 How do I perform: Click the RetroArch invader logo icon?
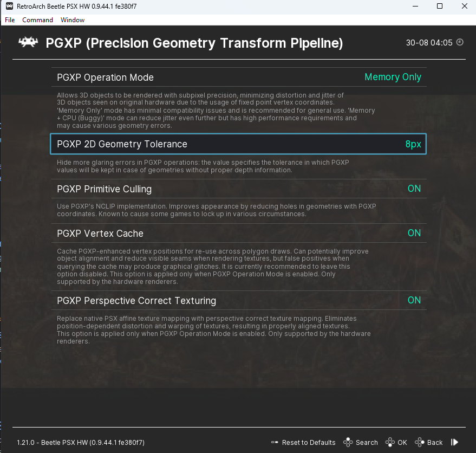click(28, 42)
